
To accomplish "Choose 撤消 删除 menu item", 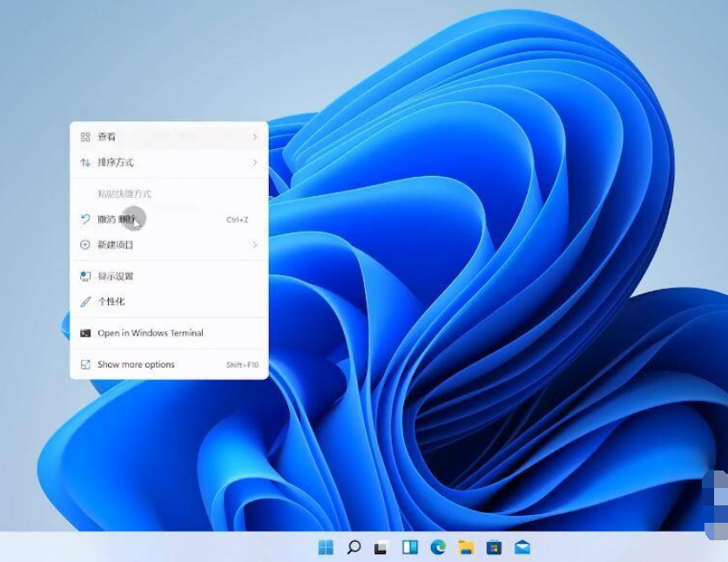I will click(169, 220).
